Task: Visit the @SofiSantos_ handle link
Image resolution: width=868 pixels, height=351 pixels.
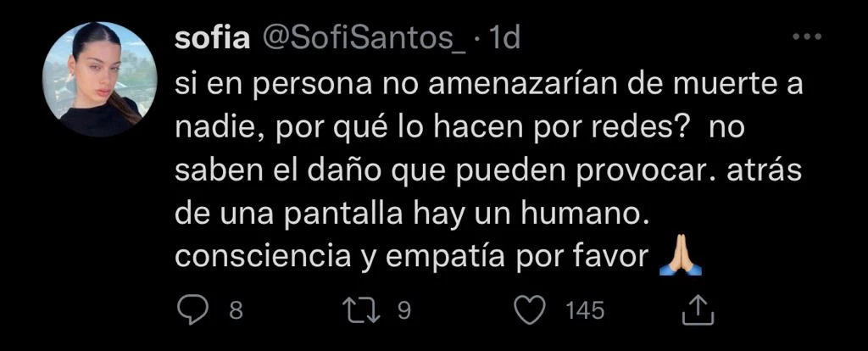Action: [360, 39]
